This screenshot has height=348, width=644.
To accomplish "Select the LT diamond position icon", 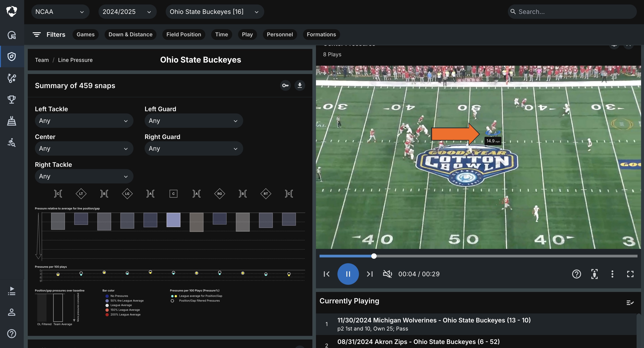I will (81, 194).
